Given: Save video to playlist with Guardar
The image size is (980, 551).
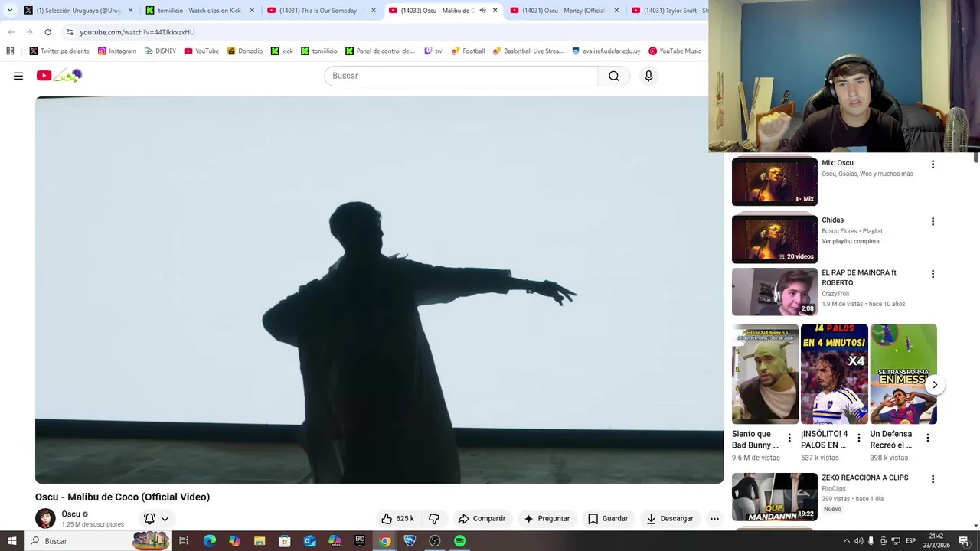Looking at the screenshot, I should point(608,518).
